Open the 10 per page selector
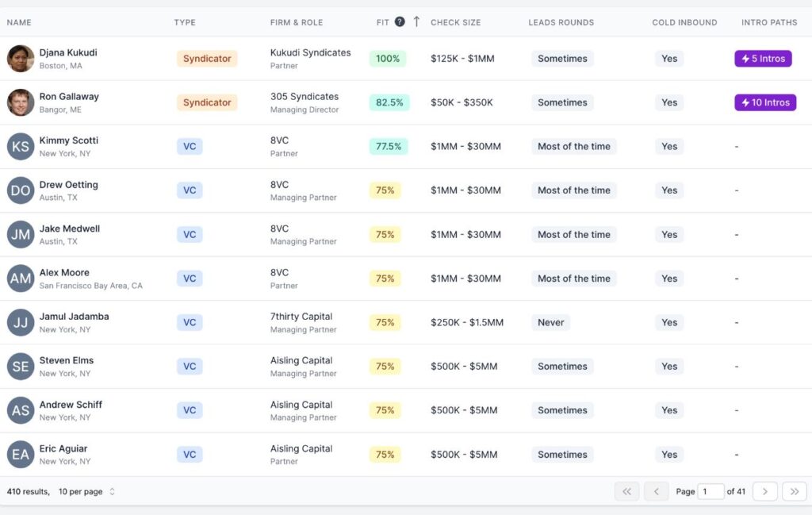 click(x=81, y=491)
